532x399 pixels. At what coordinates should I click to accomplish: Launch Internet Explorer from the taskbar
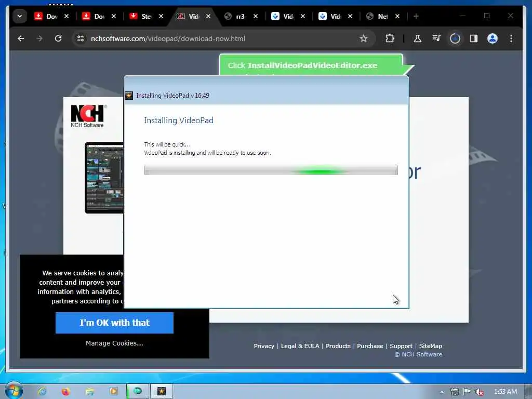pos(42,391)
